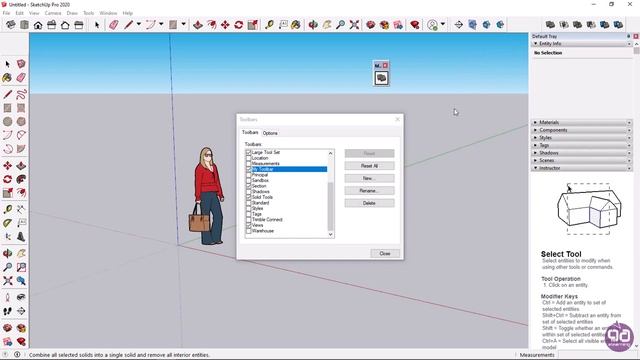Image resolution: width=640 pixels, height=360 pixels.
Task: Select the Make Component icon in left tool set
Action: click(21, 64)
